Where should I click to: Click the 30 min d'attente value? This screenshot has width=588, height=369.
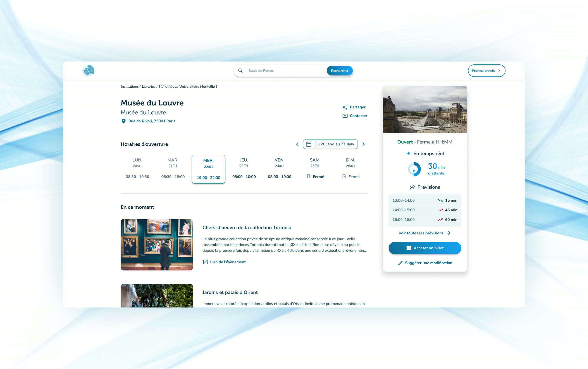pyautogui.click(x=436, y=169)
